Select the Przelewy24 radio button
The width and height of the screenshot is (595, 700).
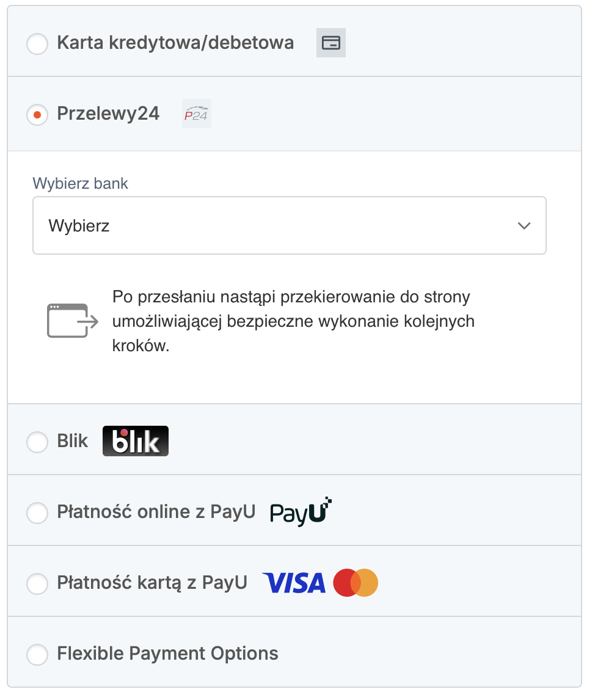pos(37,115)
